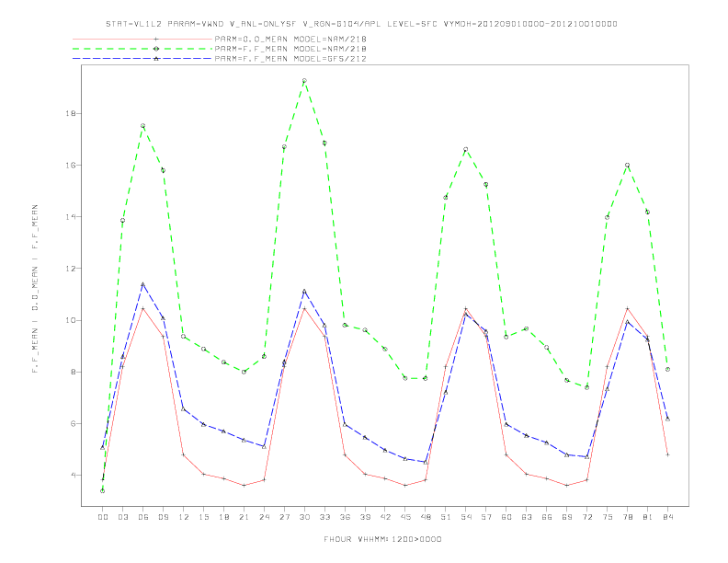Click x-axis tick label 57
The height and width of the screenshot is (563, 728).
[x=486, y=517]
